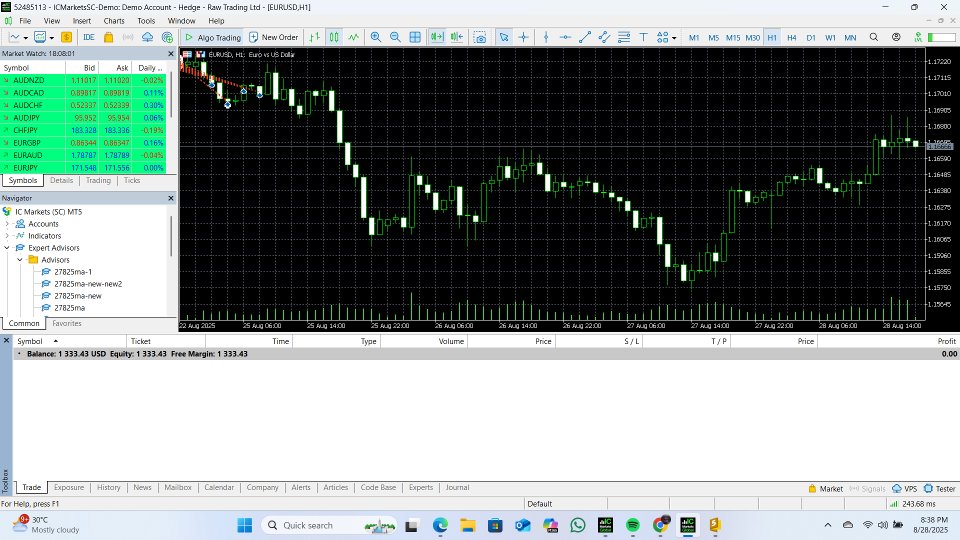
Task: Switch chart to bar chart view
Action: click(x=314, y=37)
